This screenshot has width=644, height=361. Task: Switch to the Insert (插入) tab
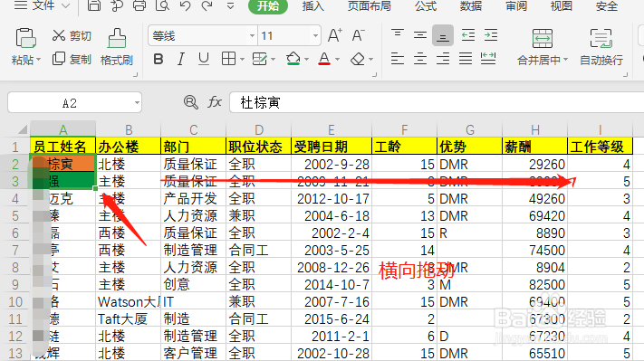pos(313,6)
